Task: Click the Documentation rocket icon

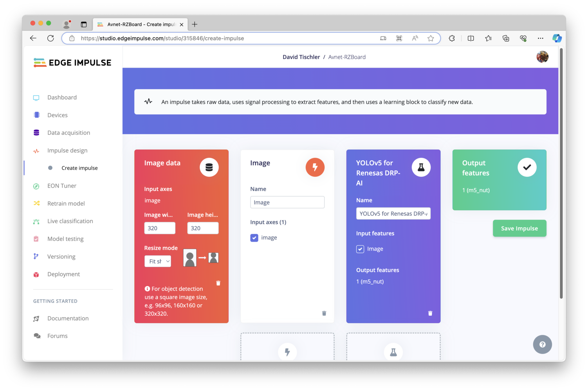Action: pos(36,319)
